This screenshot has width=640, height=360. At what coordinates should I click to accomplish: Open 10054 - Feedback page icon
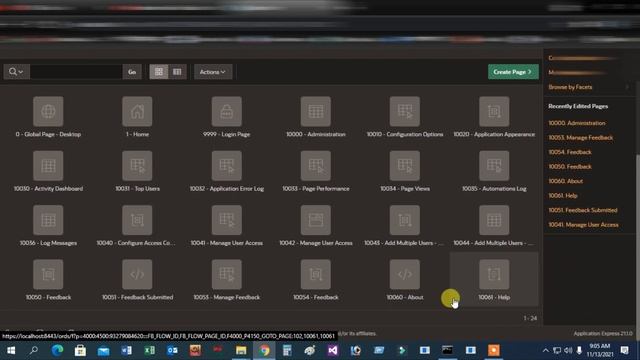click(x=316, y=274)
